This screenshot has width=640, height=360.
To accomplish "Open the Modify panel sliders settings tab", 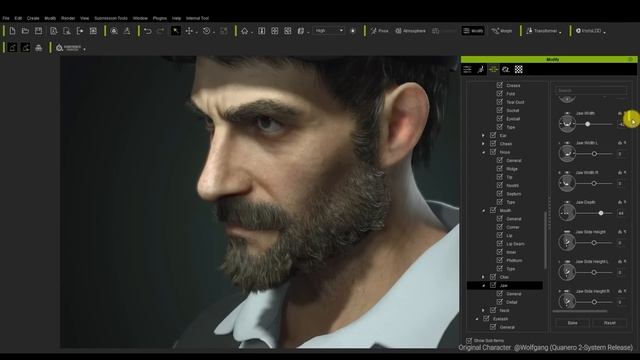I will (467, 70).
